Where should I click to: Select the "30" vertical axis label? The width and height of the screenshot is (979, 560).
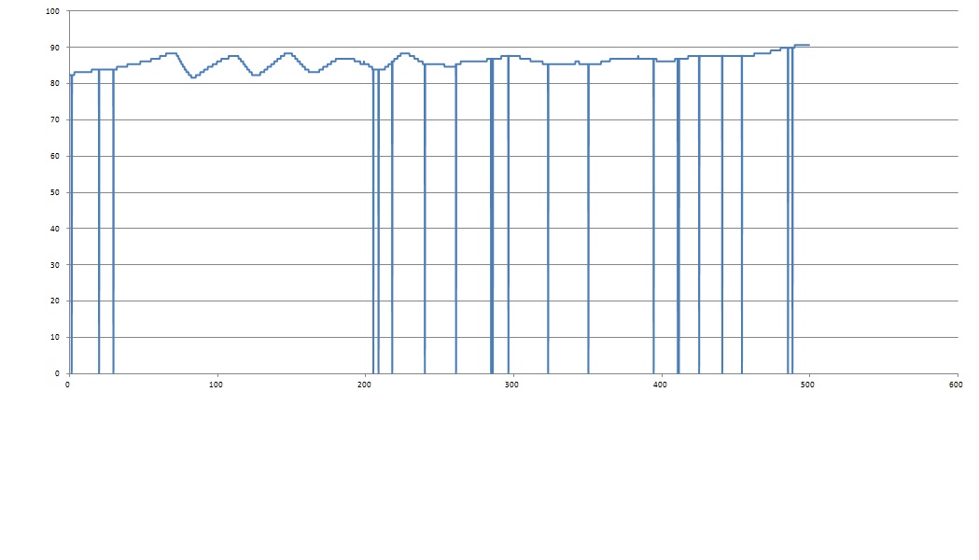pyautogui.click(x=53, y=265)
